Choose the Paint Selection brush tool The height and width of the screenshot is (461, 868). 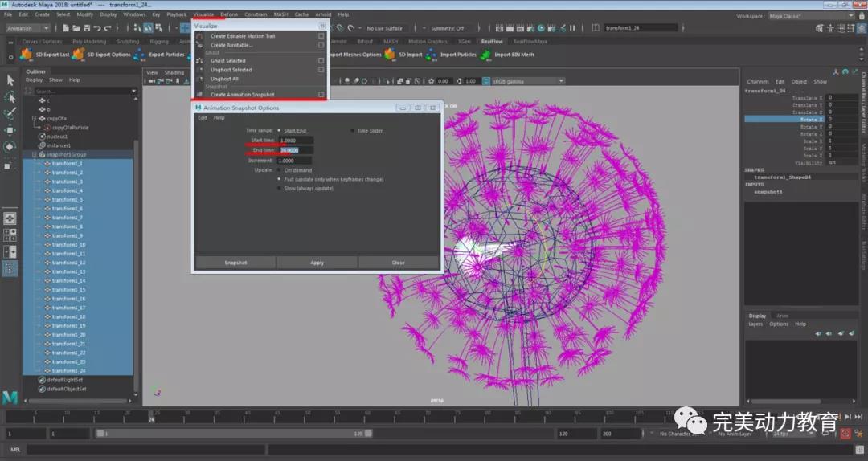[10, 113]
